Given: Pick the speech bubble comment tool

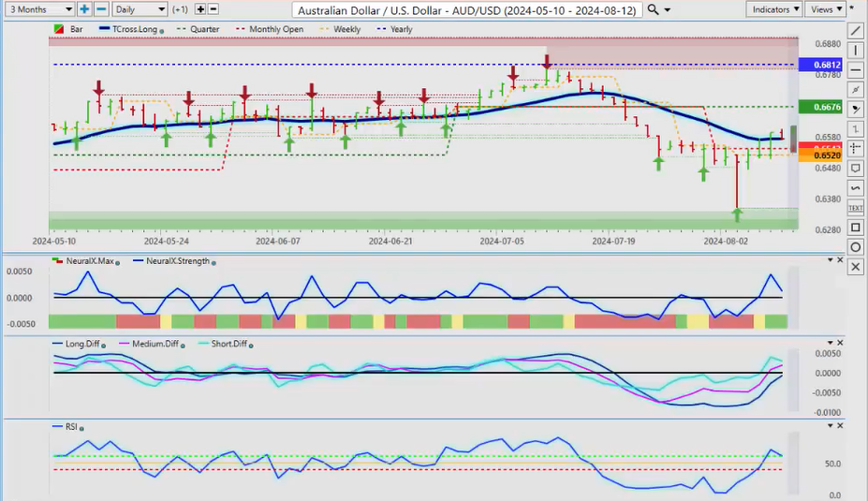Looking at the screenshot, I should pyautogui.click(x=855, y=168).
